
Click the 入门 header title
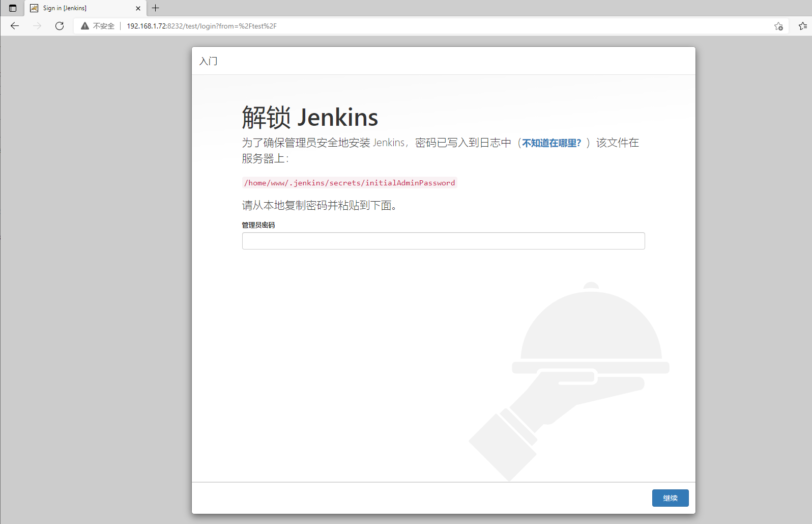tap(209, 61)
